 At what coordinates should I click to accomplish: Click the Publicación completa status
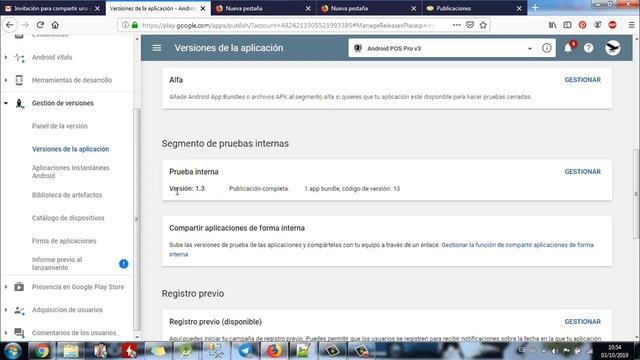click(259, 189)
